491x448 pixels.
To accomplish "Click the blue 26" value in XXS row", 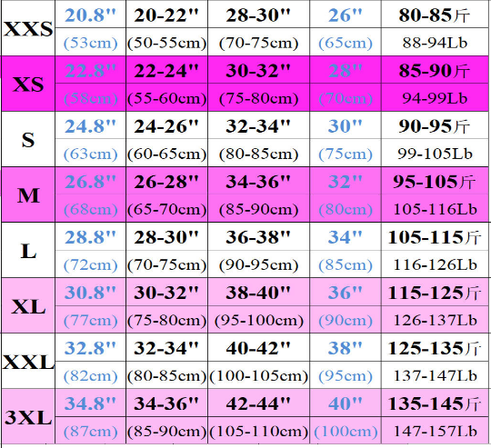I will tap(346, 15).
